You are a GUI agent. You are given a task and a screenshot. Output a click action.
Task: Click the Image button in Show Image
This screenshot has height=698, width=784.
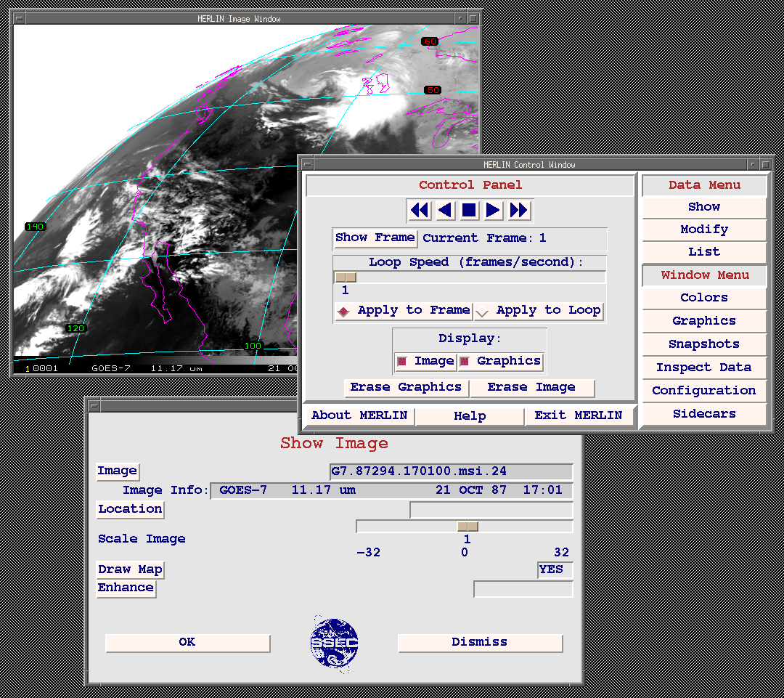coord(118,471)
